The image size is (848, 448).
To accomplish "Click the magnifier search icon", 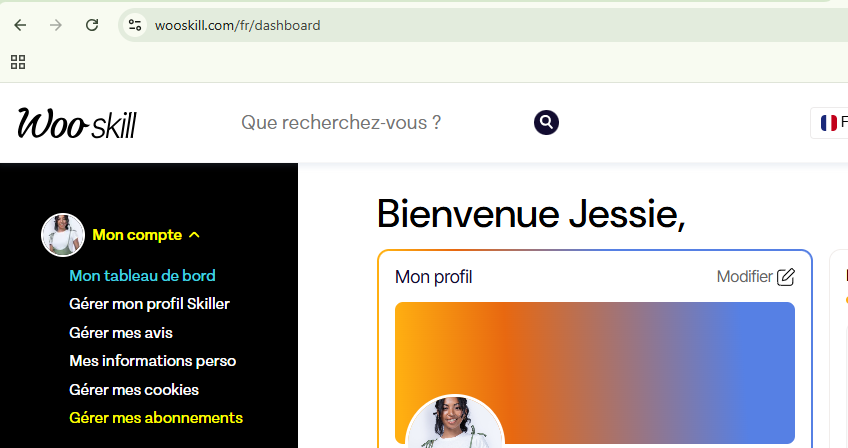I will (546, 123).
